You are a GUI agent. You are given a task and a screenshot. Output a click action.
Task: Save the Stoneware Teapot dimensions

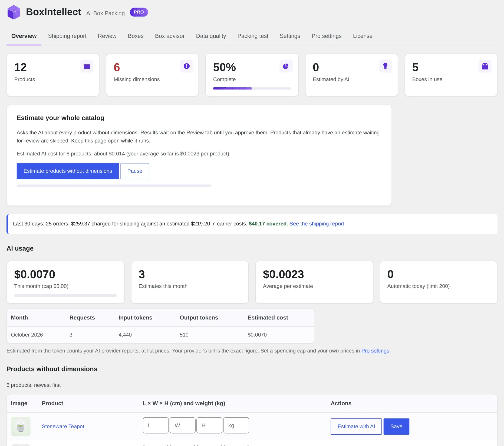pos(396,427)
